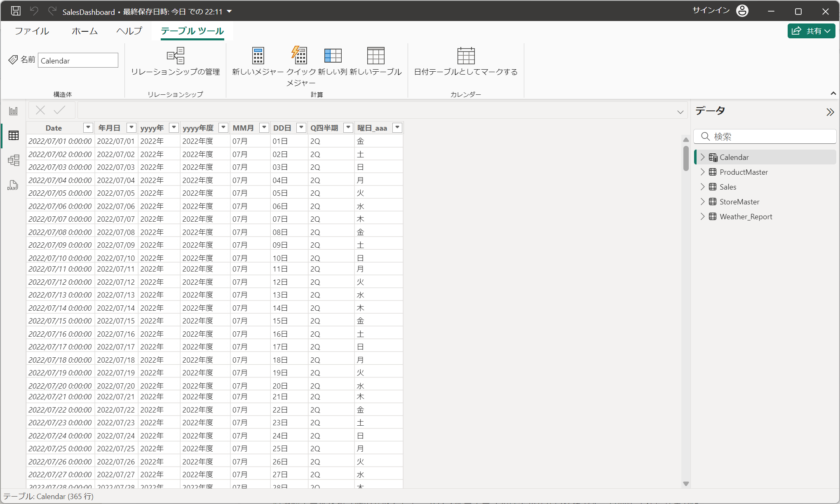Open the ファイル menu
Screen dimensions: 840x504
[x=32, y=31]
